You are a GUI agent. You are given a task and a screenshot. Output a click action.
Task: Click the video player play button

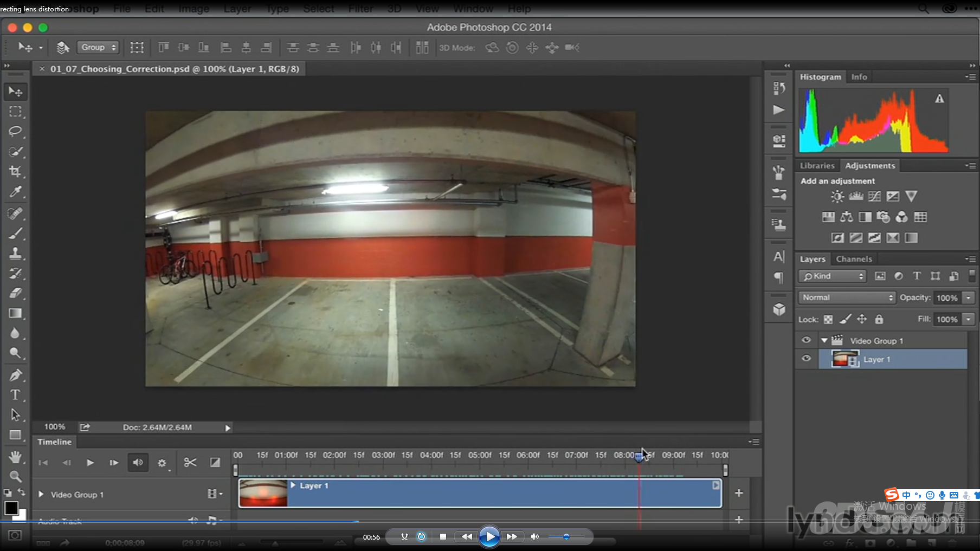click(489, 537)
